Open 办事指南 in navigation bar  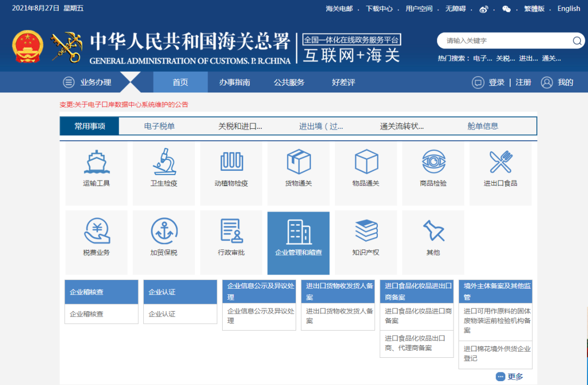coord(235,82)
